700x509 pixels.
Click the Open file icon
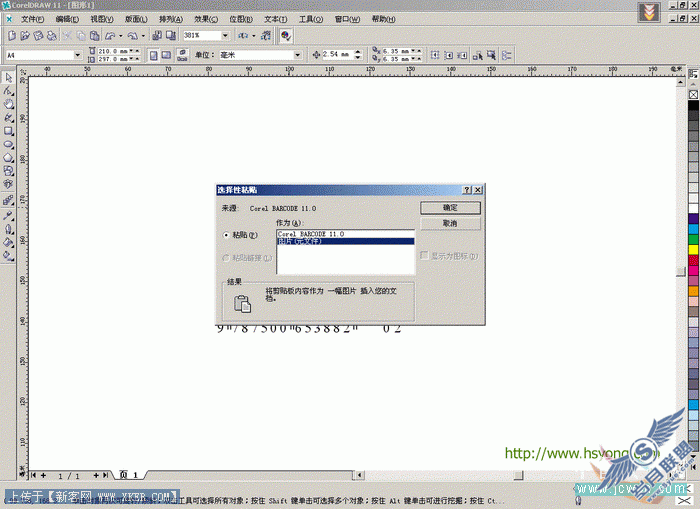25,35
